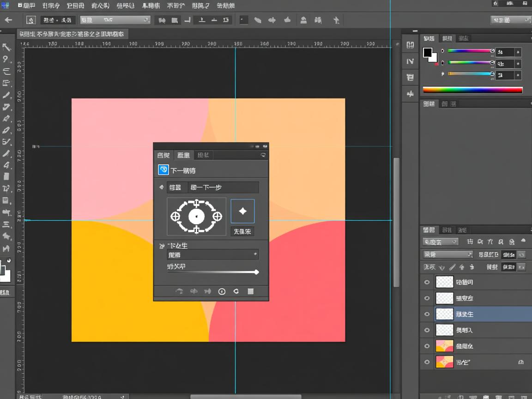Screen dimensions: 532x399
Task: Expand the wide dropdown in the options bar
Action: pyautogui.click(x=115, y=20)
